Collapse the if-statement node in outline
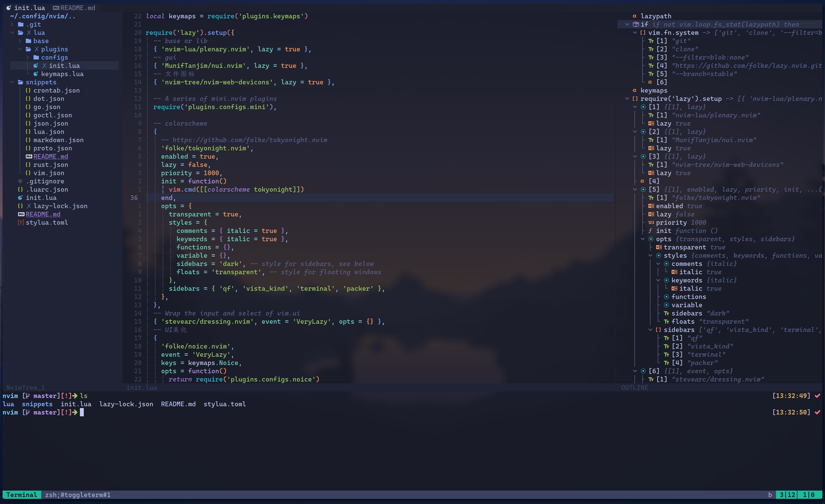The width and height of the screenshot is (825, 504). [627, 25]
